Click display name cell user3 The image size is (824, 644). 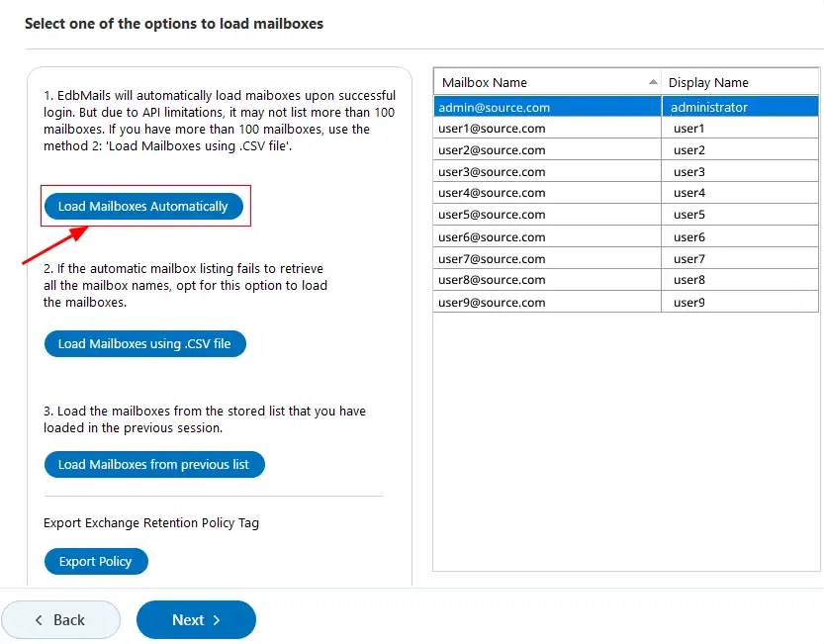pyautogui.click(x=740, y=171)
